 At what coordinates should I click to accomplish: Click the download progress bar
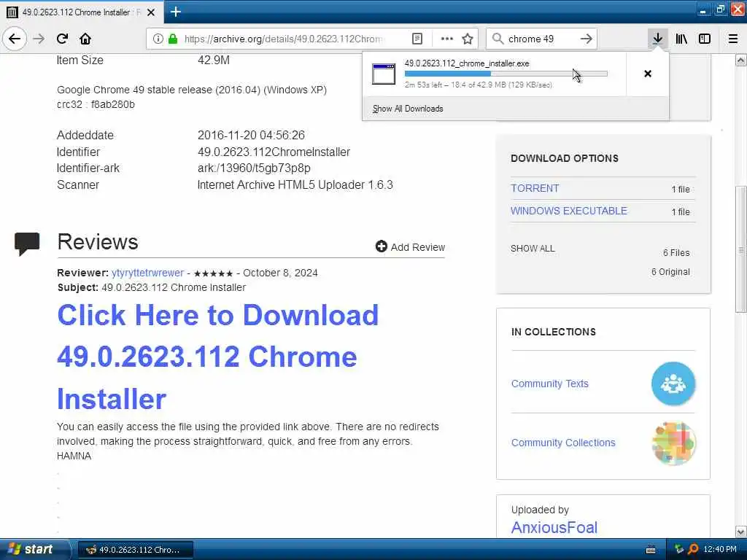point(506,74)
